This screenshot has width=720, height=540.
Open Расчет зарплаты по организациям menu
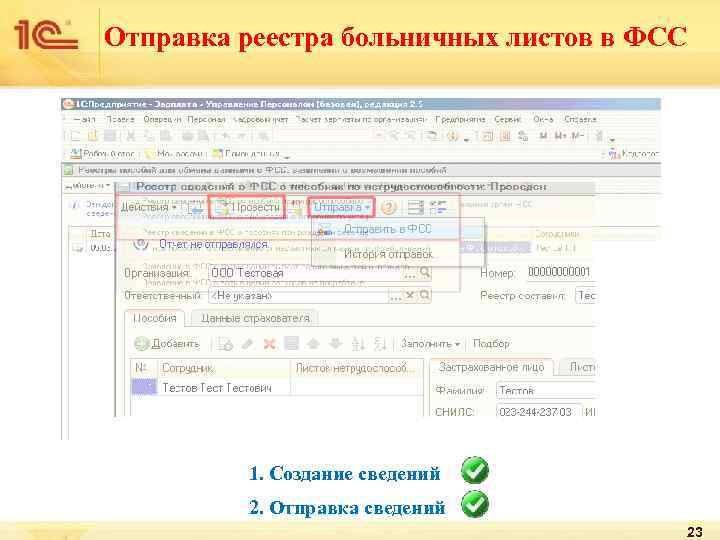pos(361,119)
